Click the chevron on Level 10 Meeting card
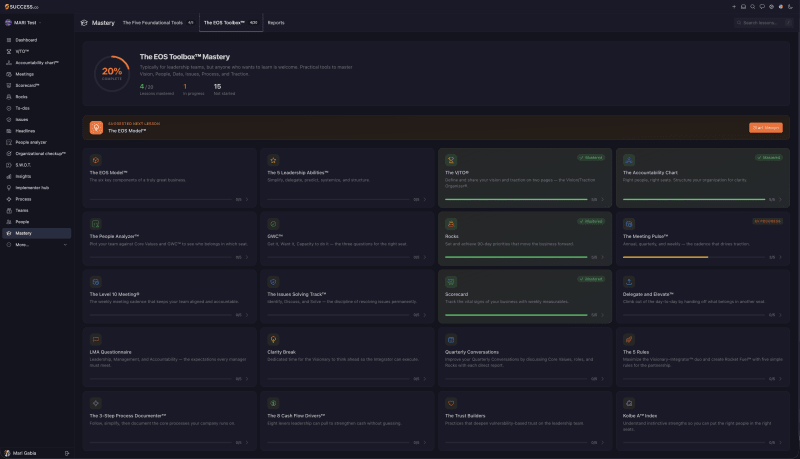This screenshot has width=800, height=459. click(247, 315)
